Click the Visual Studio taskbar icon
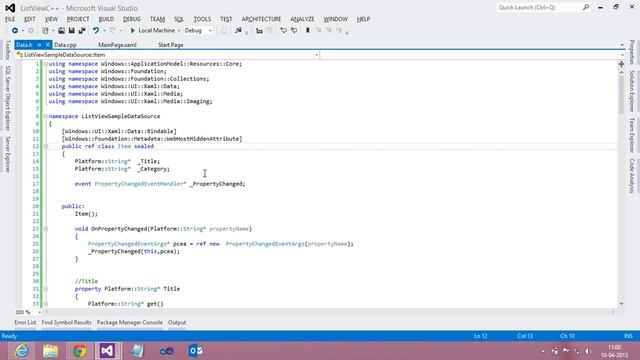640x360 pixels. tap(107, 351)
